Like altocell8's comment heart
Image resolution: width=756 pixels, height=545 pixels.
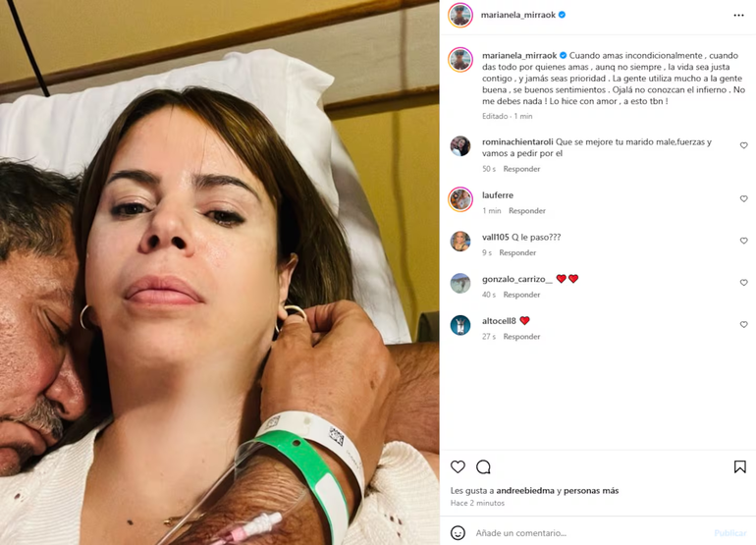tap(743, 325)
